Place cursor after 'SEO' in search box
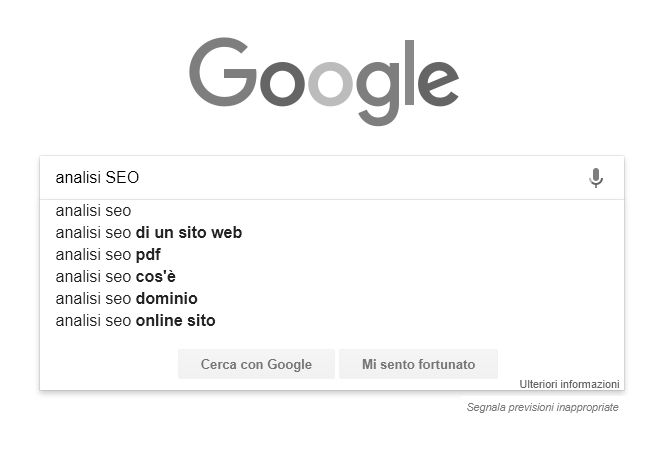 click(x=140, y=177)
